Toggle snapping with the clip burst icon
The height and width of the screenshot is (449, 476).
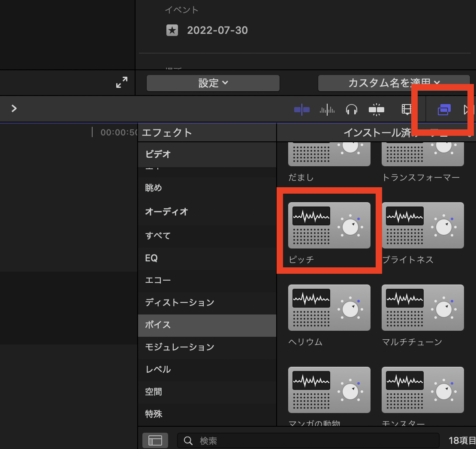376,110
